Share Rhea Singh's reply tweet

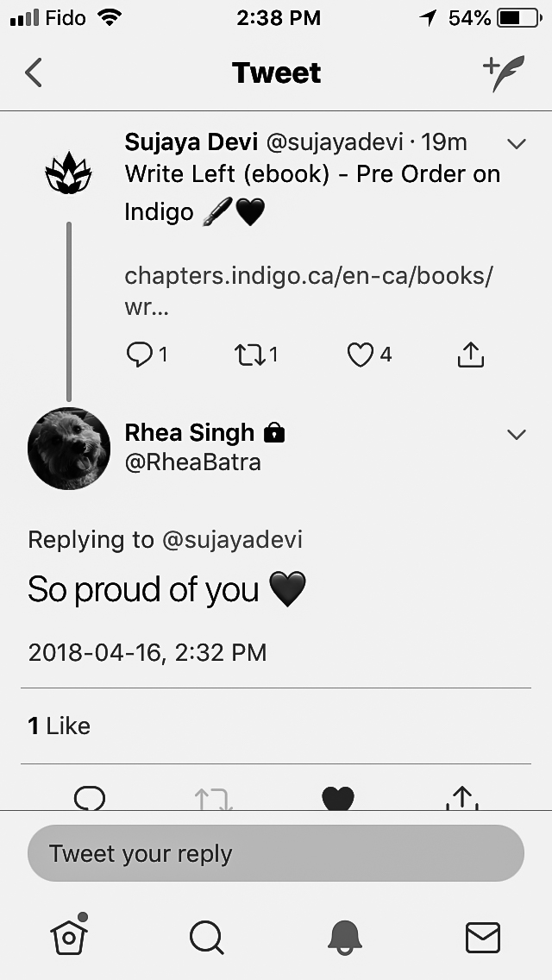[x=462, y=798]
